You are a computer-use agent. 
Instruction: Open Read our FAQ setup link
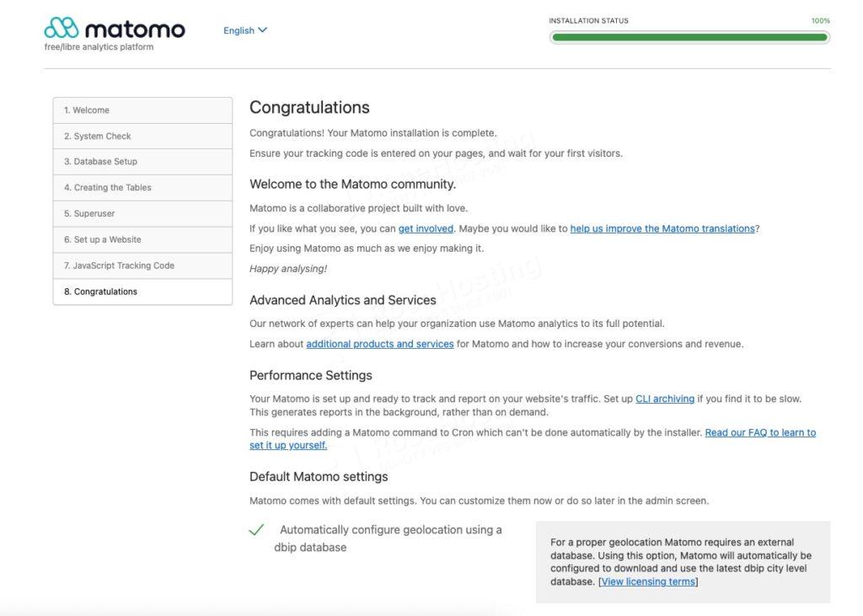(760, 432)
